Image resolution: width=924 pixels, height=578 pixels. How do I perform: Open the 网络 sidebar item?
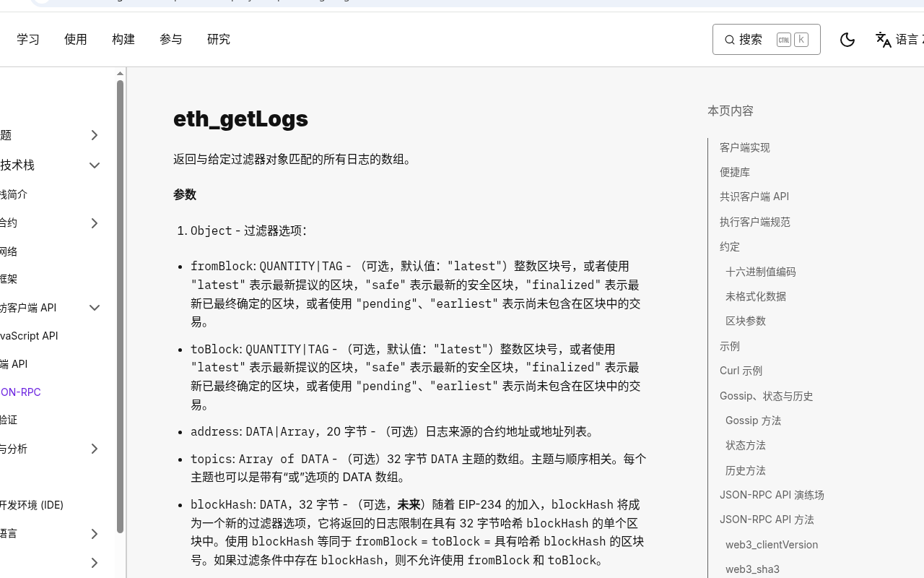point(9,251)
